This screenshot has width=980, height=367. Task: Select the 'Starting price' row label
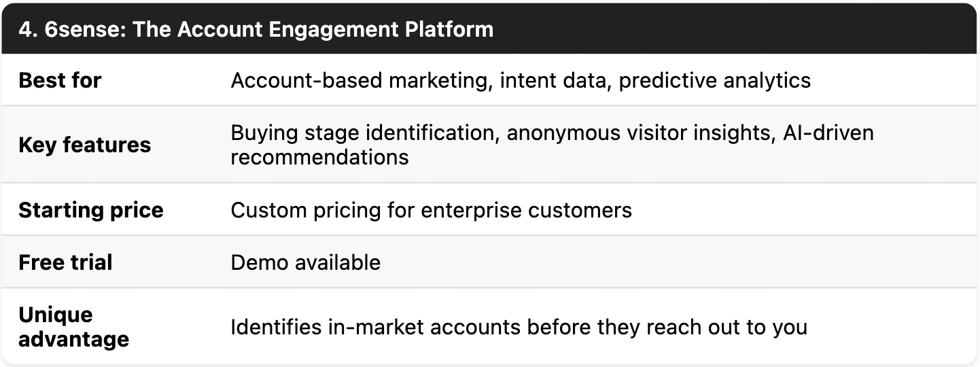(x=90, y=210)
